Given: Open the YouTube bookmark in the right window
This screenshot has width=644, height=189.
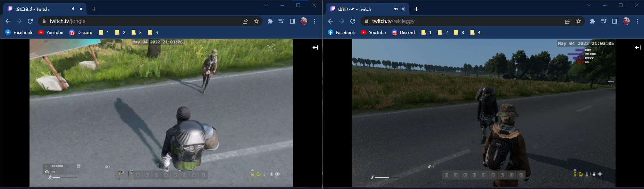Looking at the screenshot, I should pos(373,32).
